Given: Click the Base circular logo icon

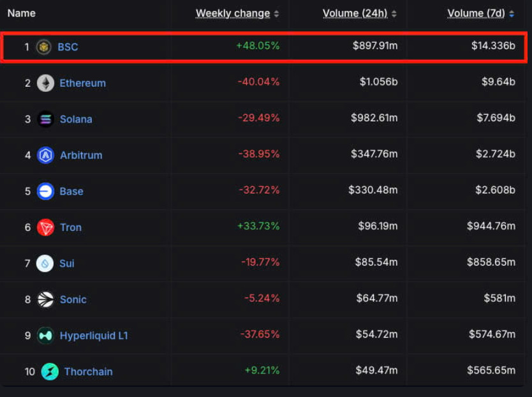Looking at the screenshot, I should click(45, 191).
